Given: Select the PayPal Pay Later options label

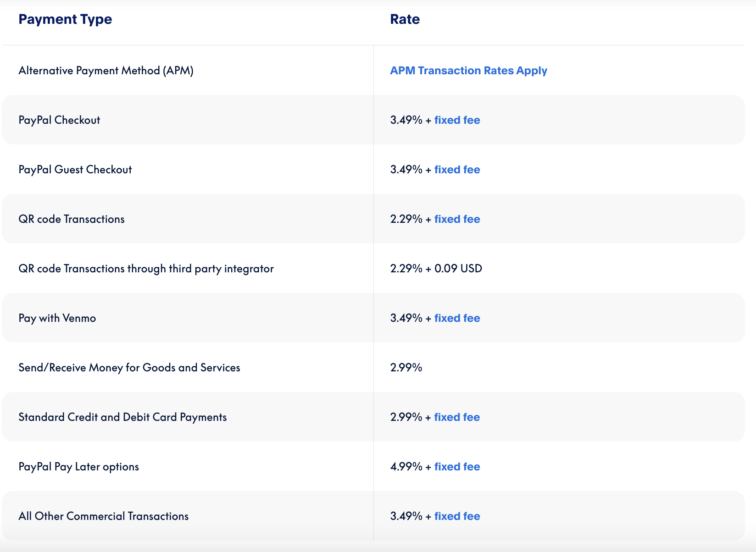Looking at the screenshot, I should (x=78, y=467).
